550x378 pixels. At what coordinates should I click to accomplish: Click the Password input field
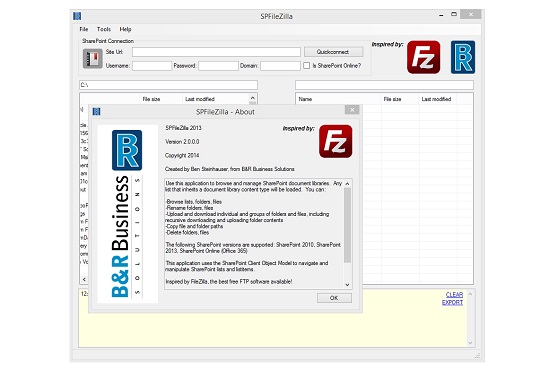click(x=218, y=66)
